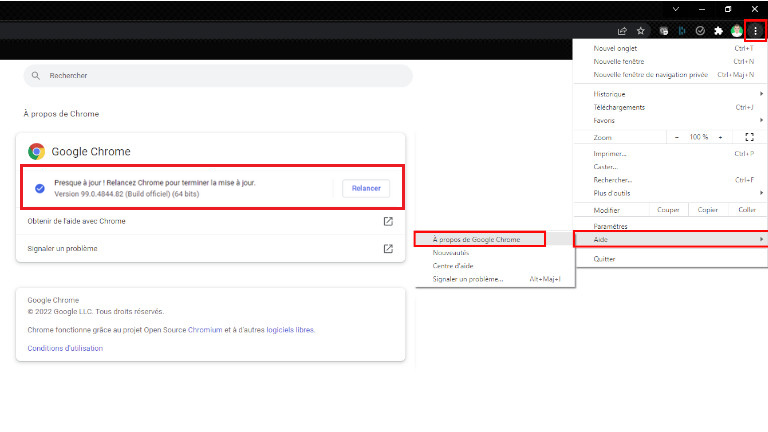Viewport: 768px width, 432px height.
Task: Open Conditions d'utilisation link
Action: tap(65, 348)
